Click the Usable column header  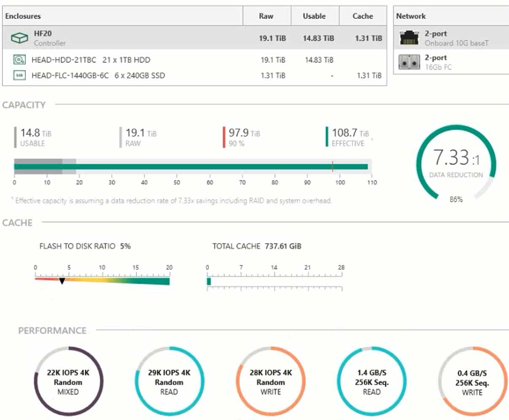coord(315,16)
